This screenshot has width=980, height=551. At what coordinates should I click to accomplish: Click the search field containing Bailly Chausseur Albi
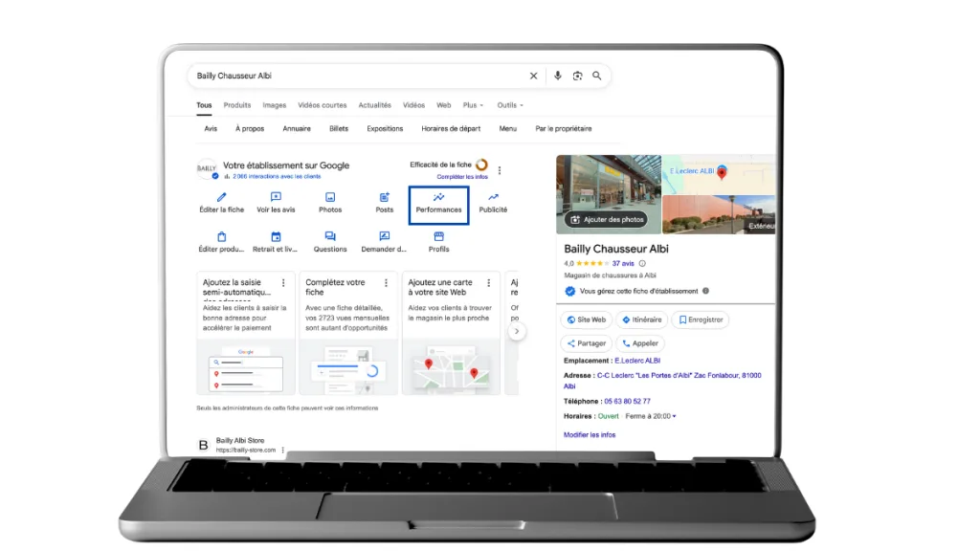tap(354, 76)
